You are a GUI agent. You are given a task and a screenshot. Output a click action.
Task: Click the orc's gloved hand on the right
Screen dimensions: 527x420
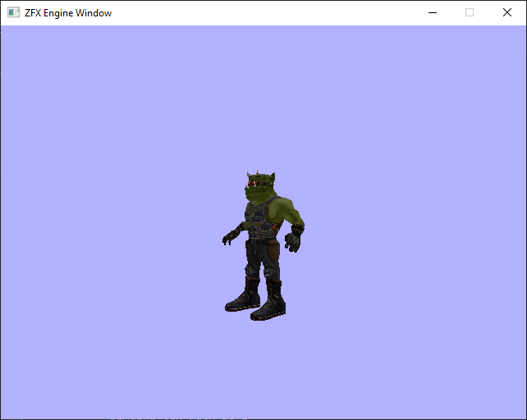(x=293, y=241)
